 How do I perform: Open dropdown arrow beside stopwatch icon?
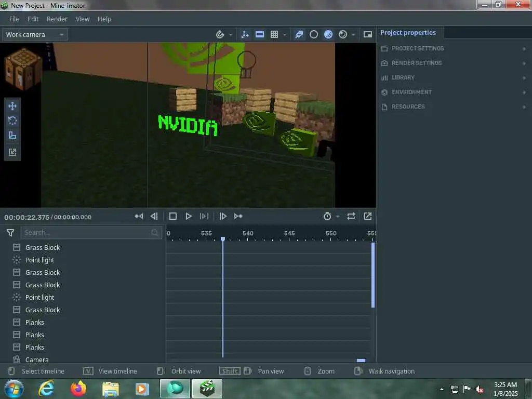(338, 217)
